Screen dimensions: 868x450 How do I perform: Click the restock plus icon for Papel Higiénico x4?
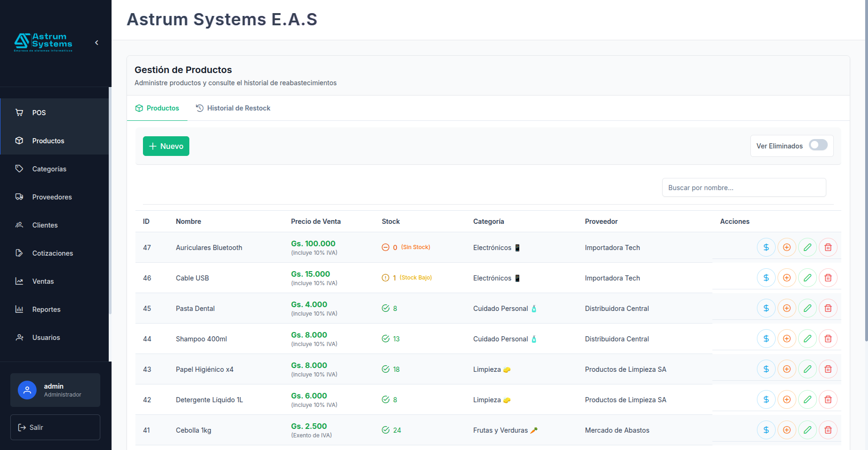coord(786,369)
